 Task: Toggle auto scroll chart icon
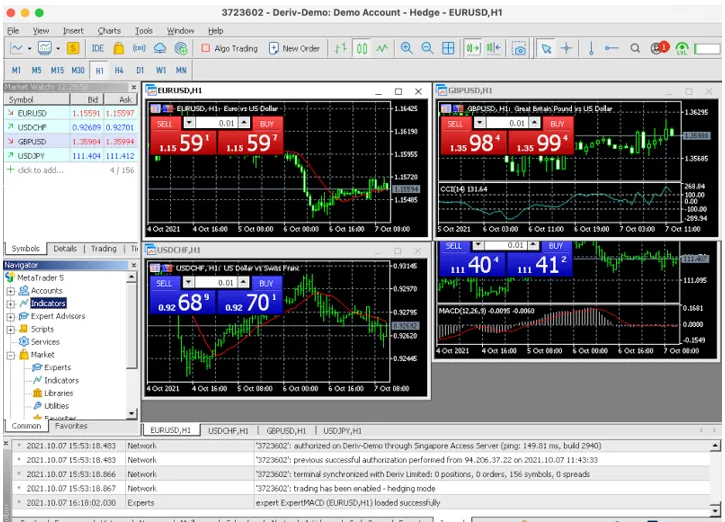coord(473,48)
